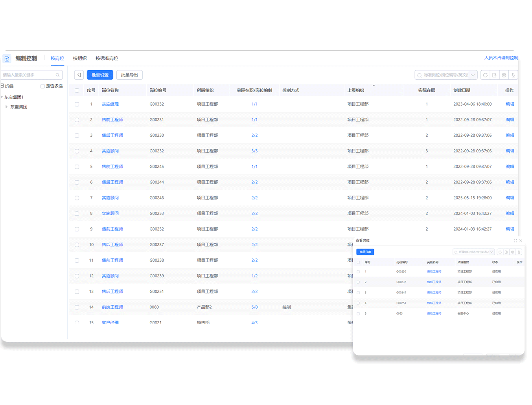Open the dropdown arrow in main search field
Image resolution: width=532 pixels, height=405 pixels.
click(473, 75)
